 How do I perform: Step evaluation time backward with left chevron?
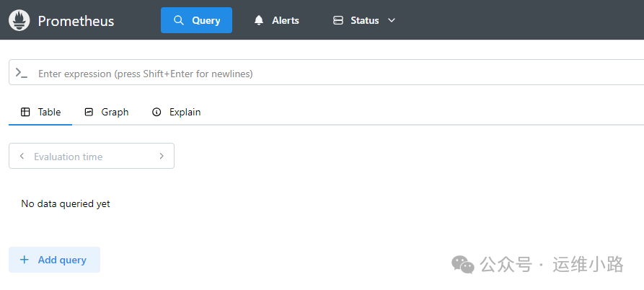22,156
